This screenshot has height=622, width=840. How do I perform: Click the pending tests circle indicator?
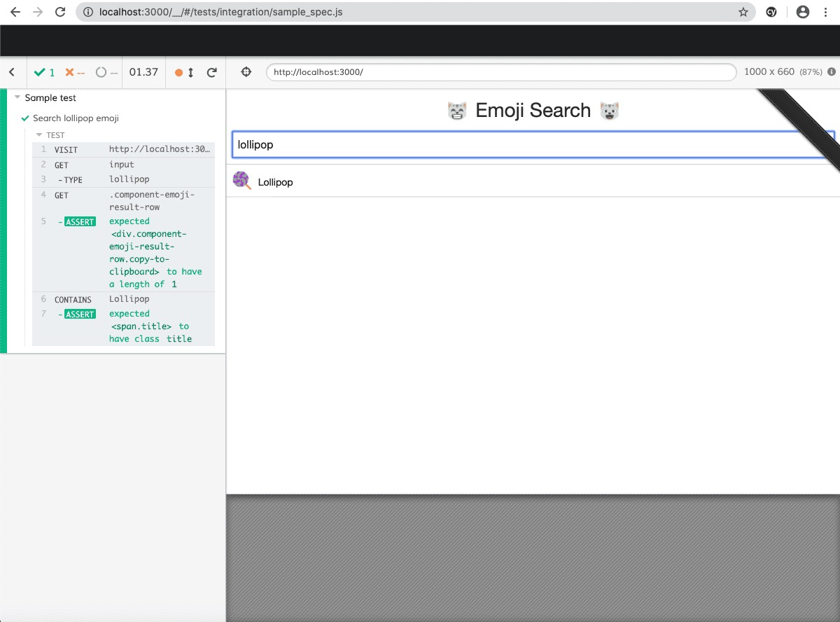tap(106, 72)
